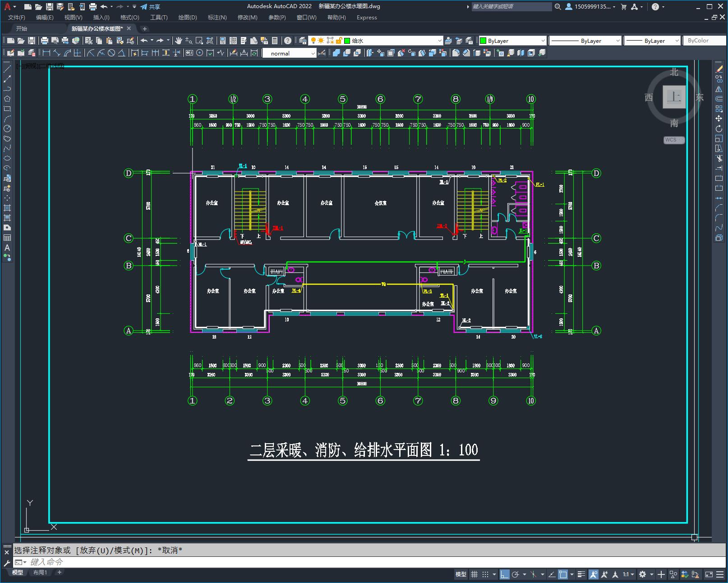
Task: Select the Move tool in modify toolbar
Action: (719, 119)
